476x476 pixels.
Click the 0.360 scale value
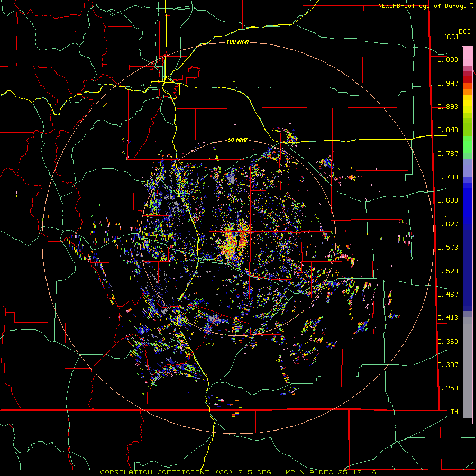pyautogui.click(x=448, y=342)
